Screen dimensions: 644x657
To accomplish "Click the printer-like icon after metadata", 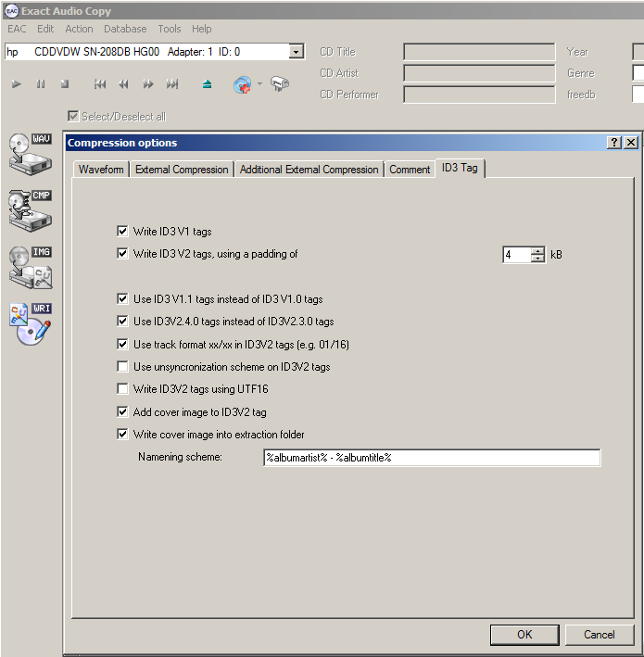I will pyautogui.click(x=280, y=83).
